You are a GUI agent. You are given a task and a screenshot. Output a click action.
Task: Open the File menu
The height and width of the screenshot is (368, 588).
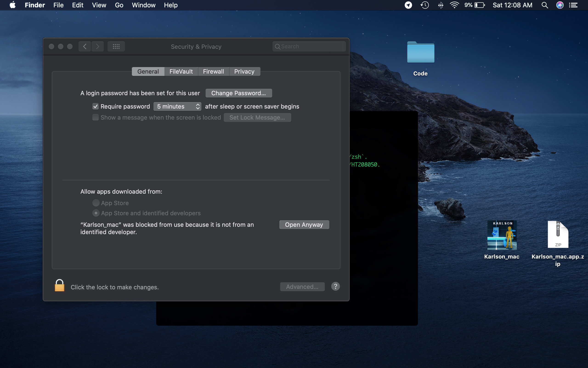58,5
